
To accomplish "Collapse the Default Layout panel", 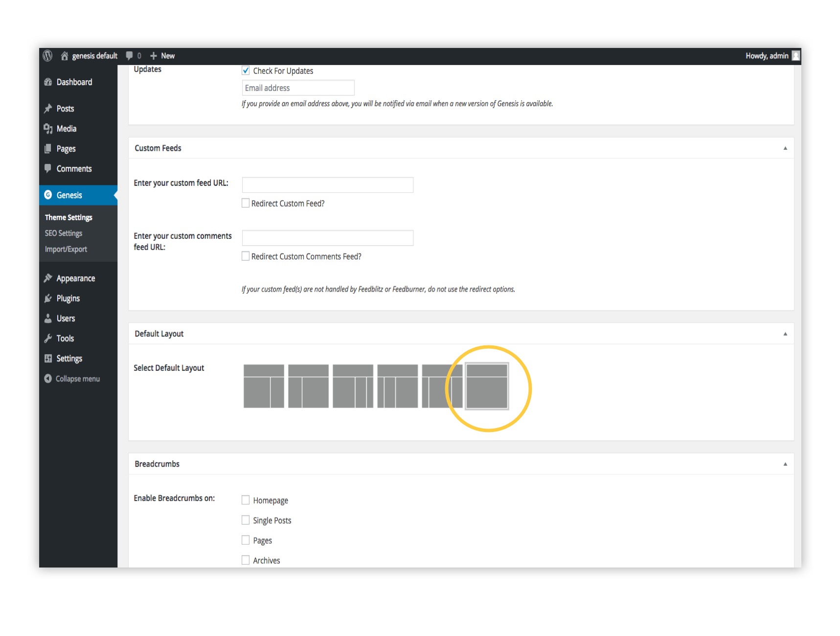I will [785, 334].
